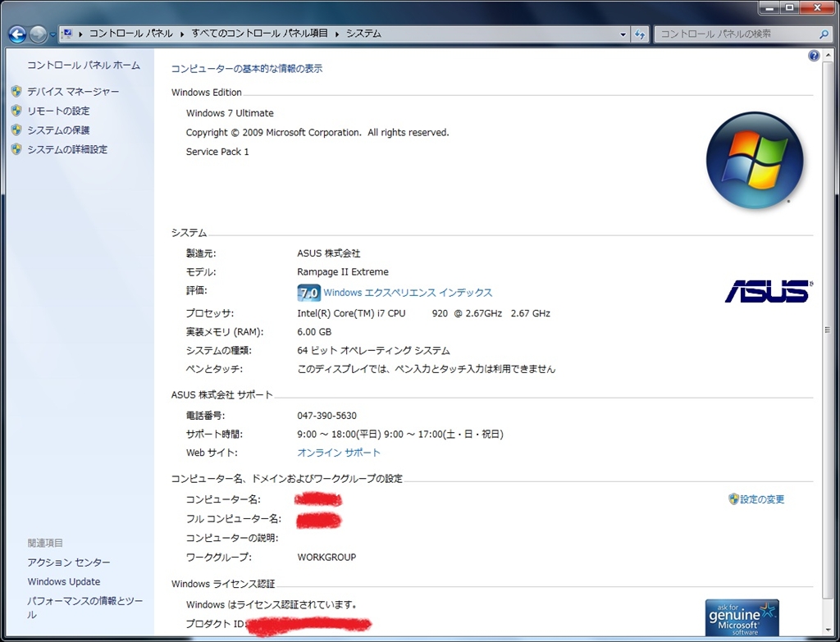The height and width of the screenshot is (642, 840).
Task: Click the Intel Core i7 processor text
Action: 424,313
